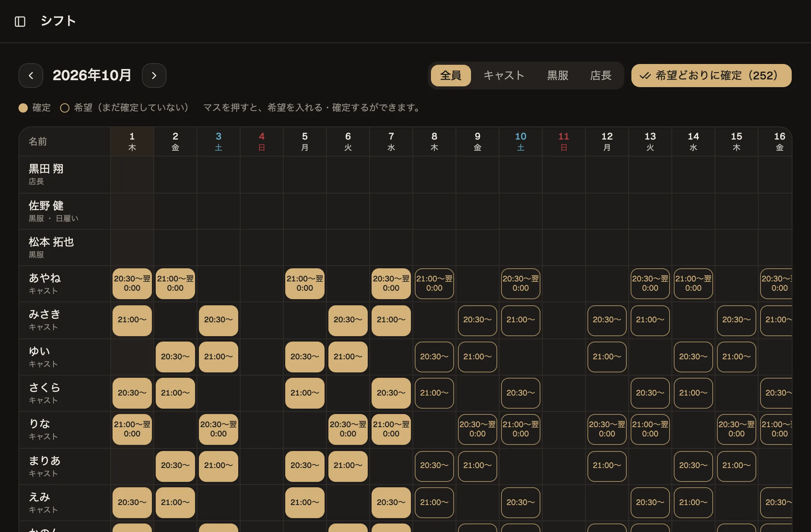Select りな's shift on day 9
This screenshot has width=811, height=532.
(478, 429)
